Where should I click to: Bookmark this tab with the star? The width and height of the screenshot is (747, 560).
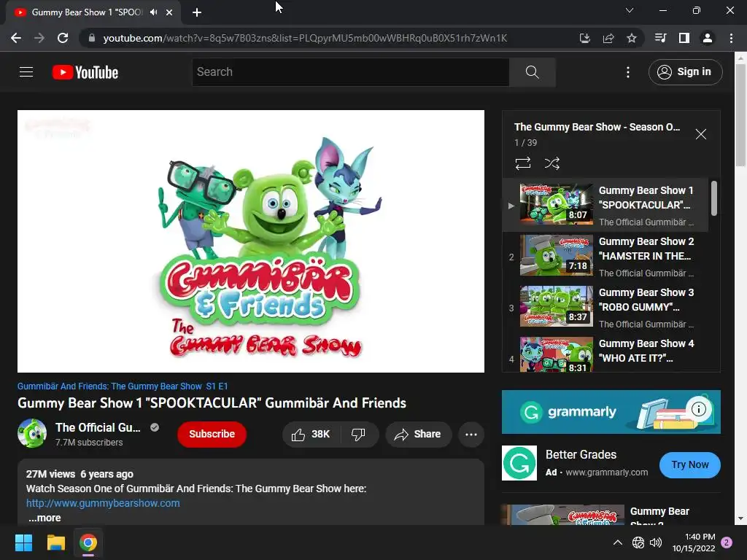click(632, 38)
